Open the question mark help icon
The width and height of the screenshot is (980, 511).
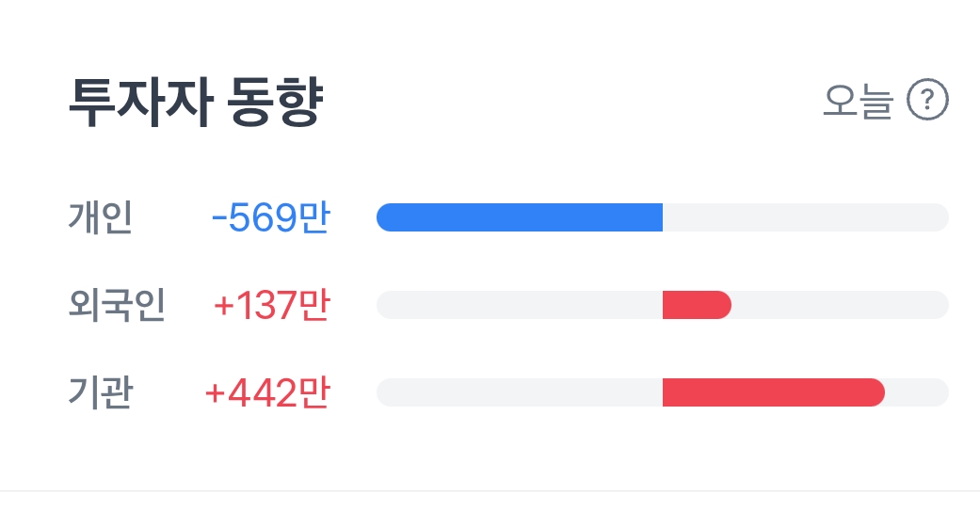927,100
